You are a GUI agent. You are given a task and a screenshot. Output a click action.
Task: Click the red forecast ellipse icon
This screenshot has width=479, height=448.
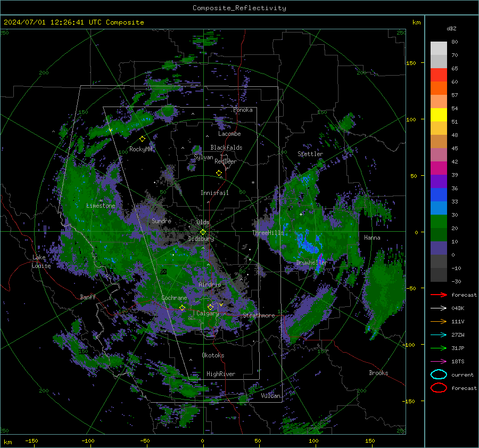coord(439,388)
